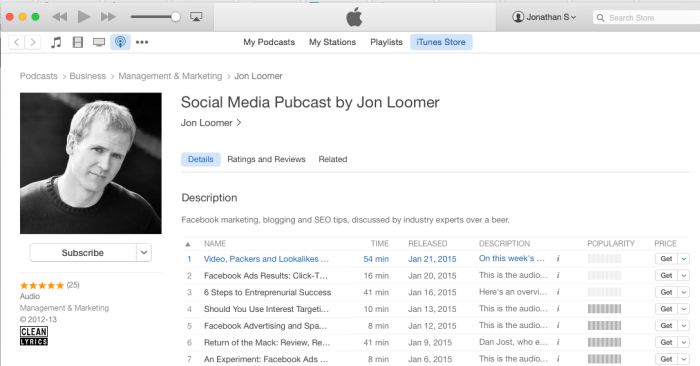Show info for Facebook Advertising and Spa episode
Screen dimensions: 700x366
point(558,325)
